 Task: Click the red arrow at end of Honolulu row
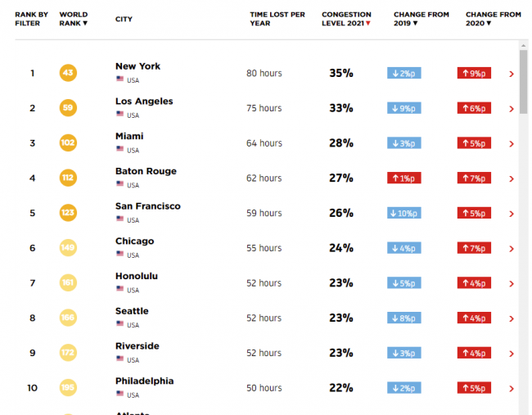click(x=512, y=284)
